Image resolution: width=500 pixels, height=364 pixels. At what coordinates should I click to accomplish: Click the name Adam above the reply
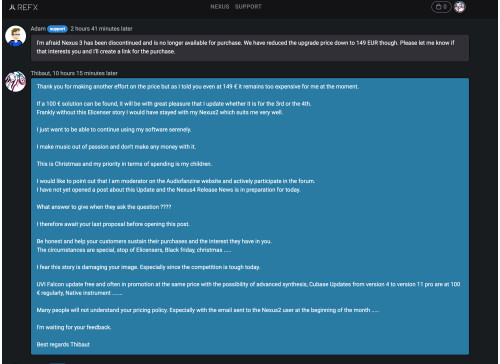click(38, 29)
